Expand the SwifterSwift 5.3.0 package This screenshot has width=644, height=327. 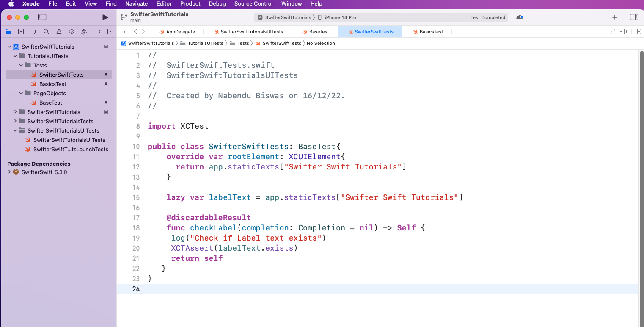9,172
